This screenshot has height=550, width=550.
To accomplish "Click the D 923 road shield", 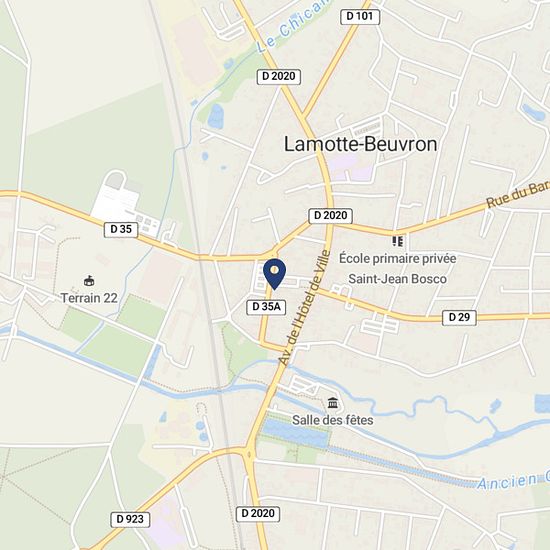I will click(x=130, y=519).
